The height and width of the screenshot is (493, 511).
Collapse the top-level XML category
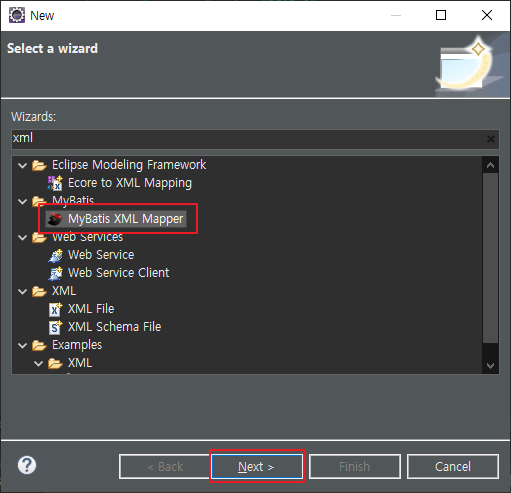tap(23, 291)
